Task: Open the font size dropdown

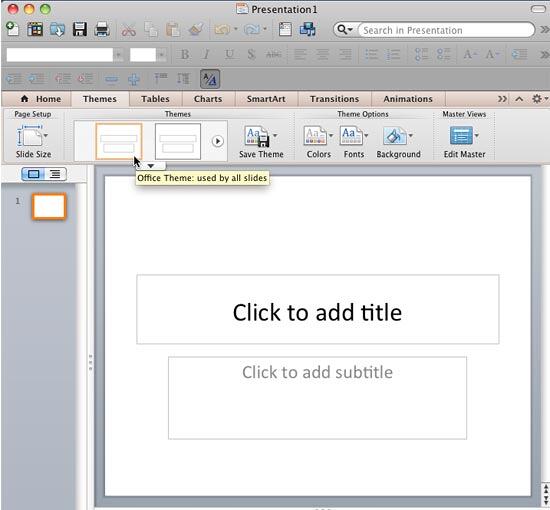Action: tap(162, 55)
